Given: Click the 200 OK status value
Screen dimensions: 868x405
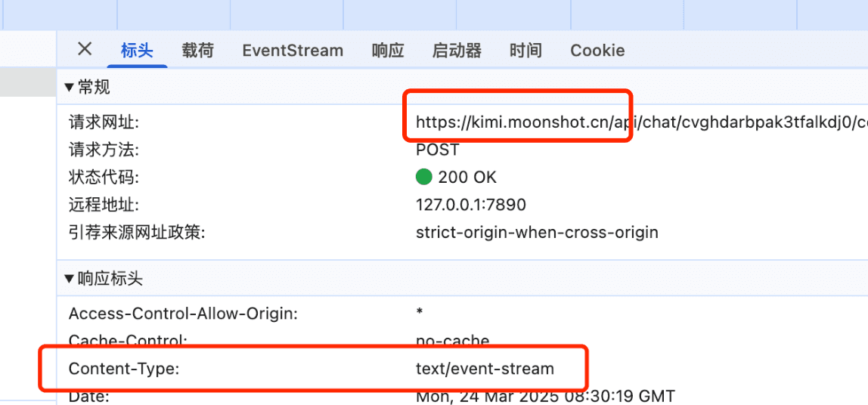Looking at the screenshot, I should tap(468, 177).
